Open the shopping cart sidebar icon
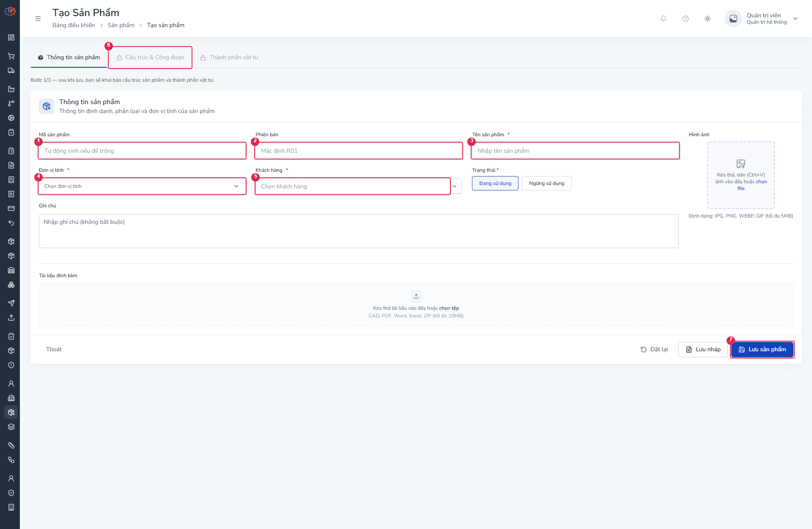Image resolution: width=812 pixels, height=529 pixels. (11, 56)
